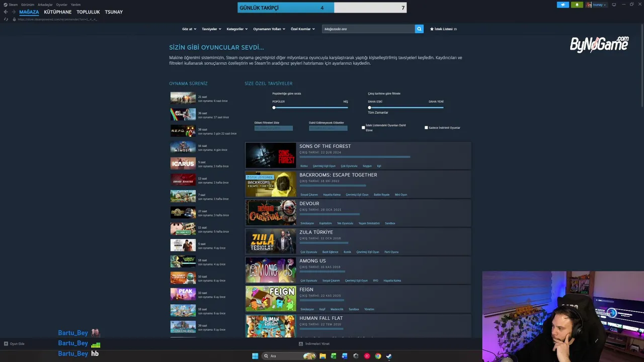Open notifications with the green bell button
The height and width of the screenshot is (362, 644).
point(577,5)
